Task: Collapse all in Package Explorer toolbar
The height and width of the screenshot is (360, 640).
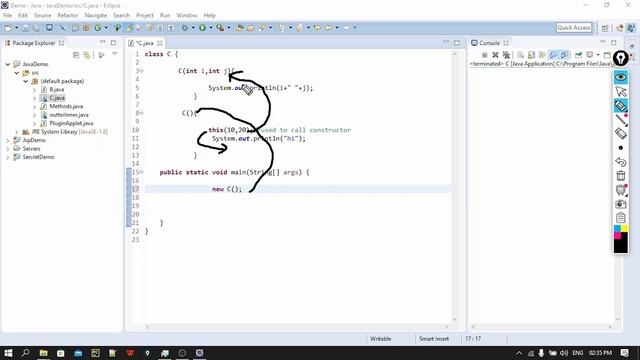Action: 76,55
